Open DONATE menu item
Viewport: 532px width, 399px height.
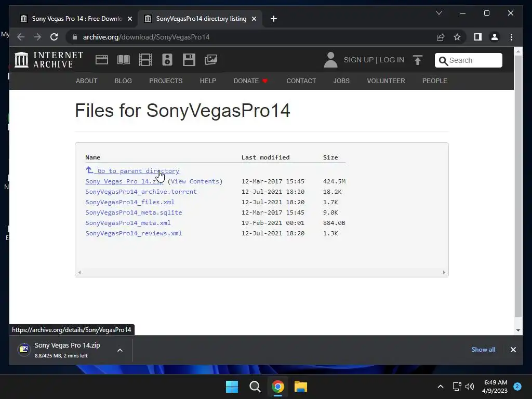coord(250,81)
